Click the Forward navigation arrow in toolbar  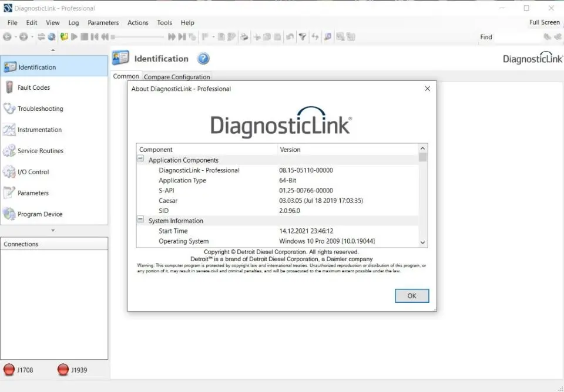coord(23,36)
